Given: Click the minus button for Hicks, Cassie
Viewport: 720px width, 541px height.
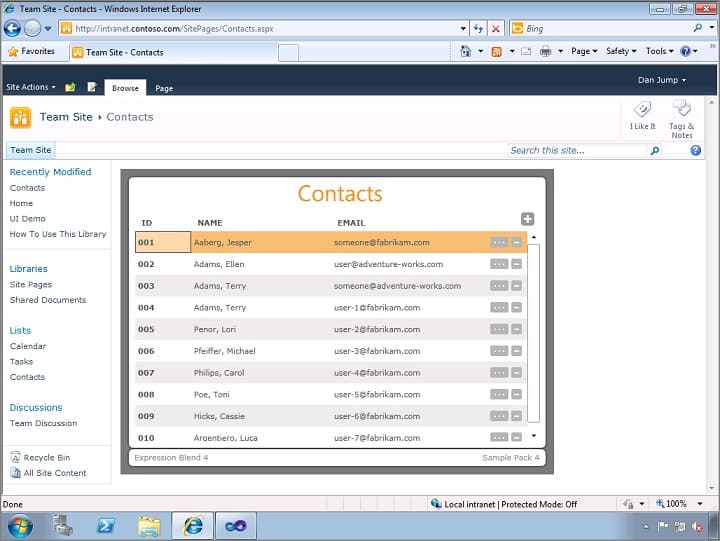Looking at the screenshot, I should point(517,416).
